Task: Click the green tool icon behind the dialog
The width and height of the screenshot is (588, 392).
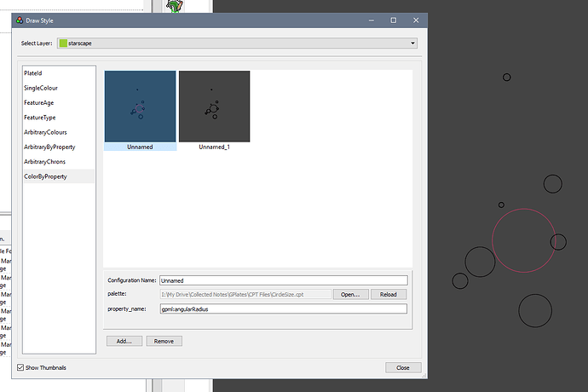Action: pyautogui.click(x=175, y=6)
